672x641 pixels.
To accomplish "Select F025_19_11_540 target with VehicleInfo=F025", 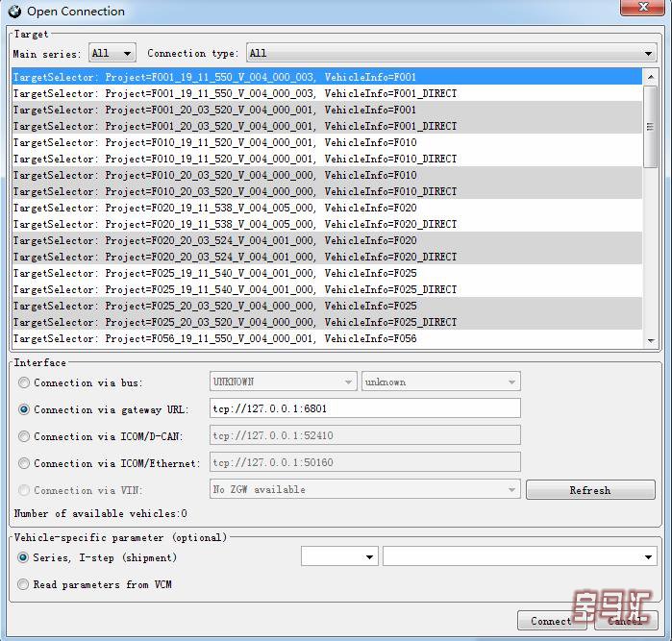I will [327, 273].
